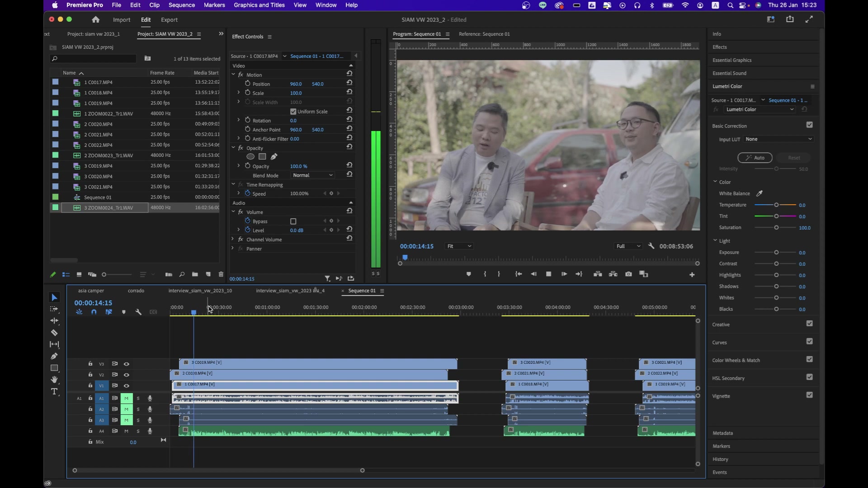
Task: Click Quick Export share icon
Action: [790, 19]
